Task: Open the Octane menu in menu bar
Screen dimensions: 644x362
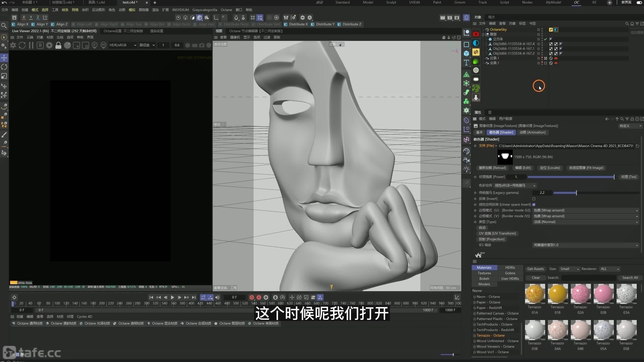Action: click(226, 10)
